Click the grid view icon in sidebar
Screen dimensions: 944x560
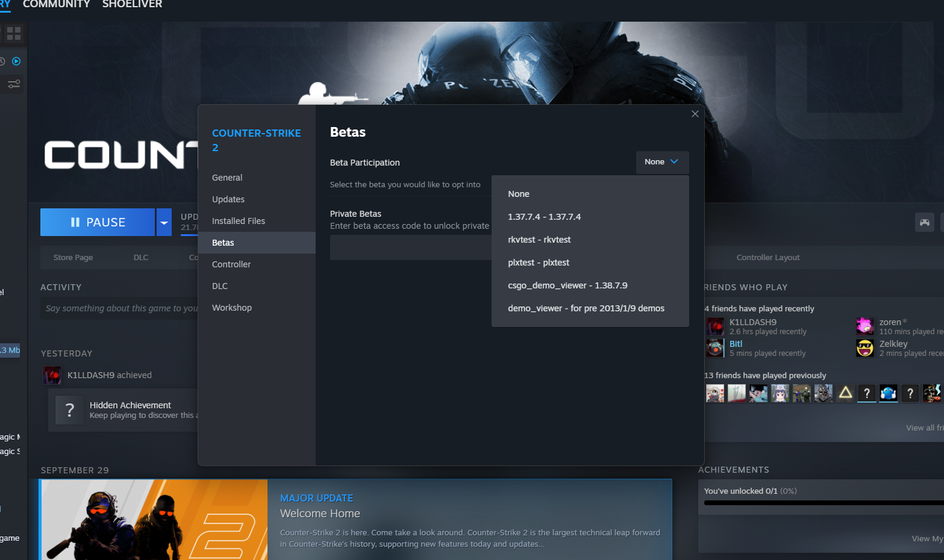pyautogui.click(x=13, y=34)
